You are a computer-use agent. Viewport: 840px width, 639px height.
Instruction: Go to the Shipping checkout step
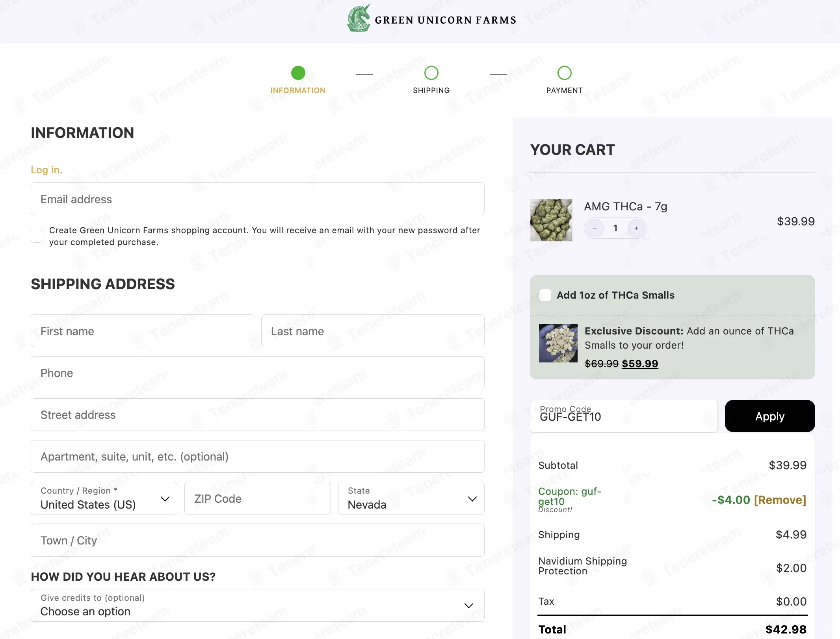pos(431,80)
